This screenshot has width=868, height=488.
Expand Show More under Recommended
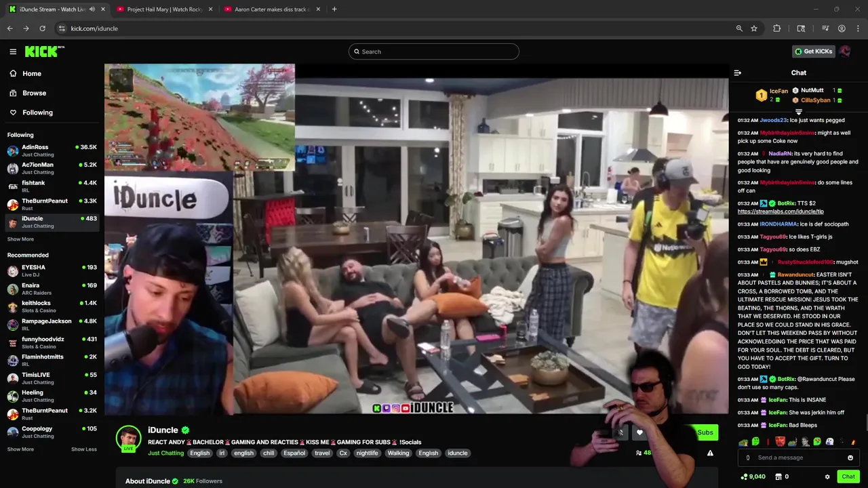20,449
